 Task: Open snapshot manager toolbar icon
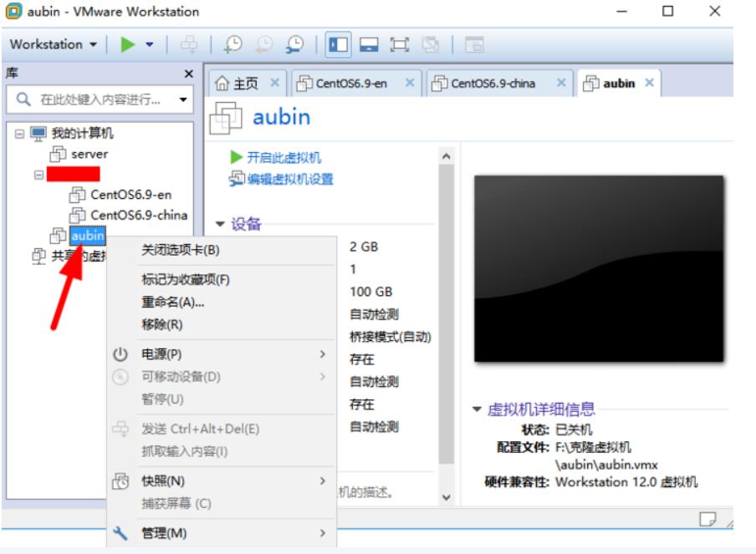tap(294, 44)
